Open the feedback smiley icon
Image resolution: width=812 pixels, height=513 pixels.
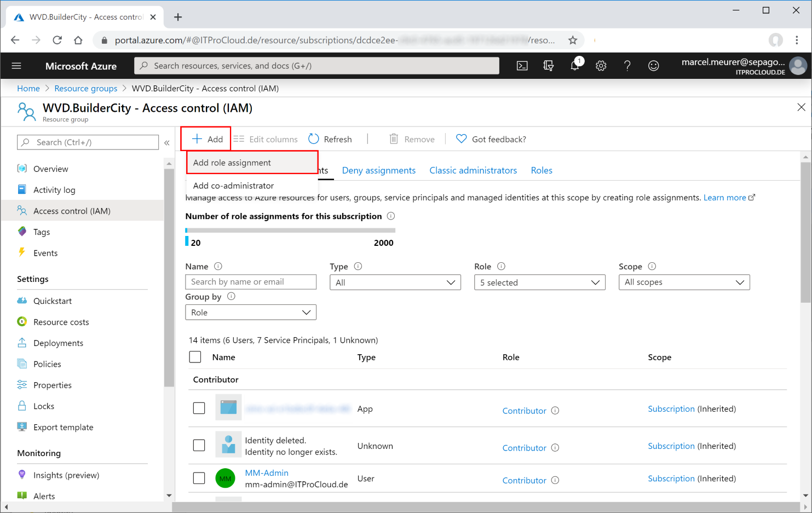click(654, 66)
